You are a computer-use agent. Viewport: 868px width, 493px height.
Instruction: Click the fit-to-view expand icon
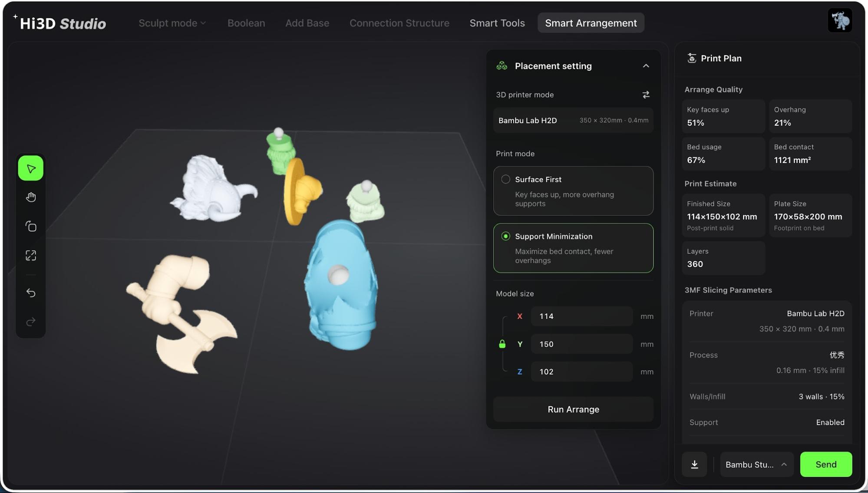coord(31,256)
